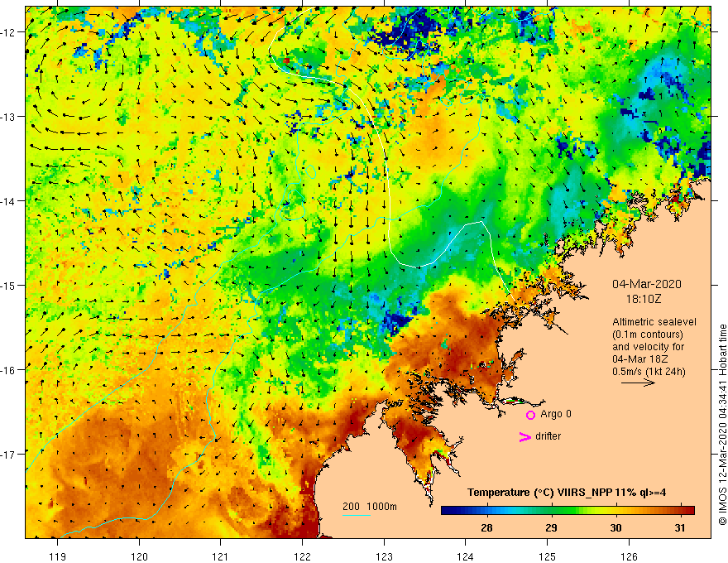
Task: Click the latitude axis label -12
Action: (7, 32)
